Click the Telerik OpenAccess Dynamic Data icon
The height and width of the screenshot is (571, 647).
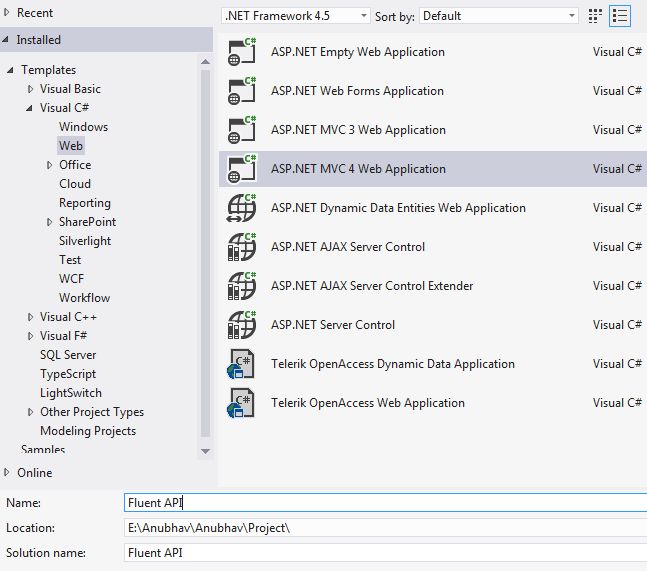pos(243,365)
